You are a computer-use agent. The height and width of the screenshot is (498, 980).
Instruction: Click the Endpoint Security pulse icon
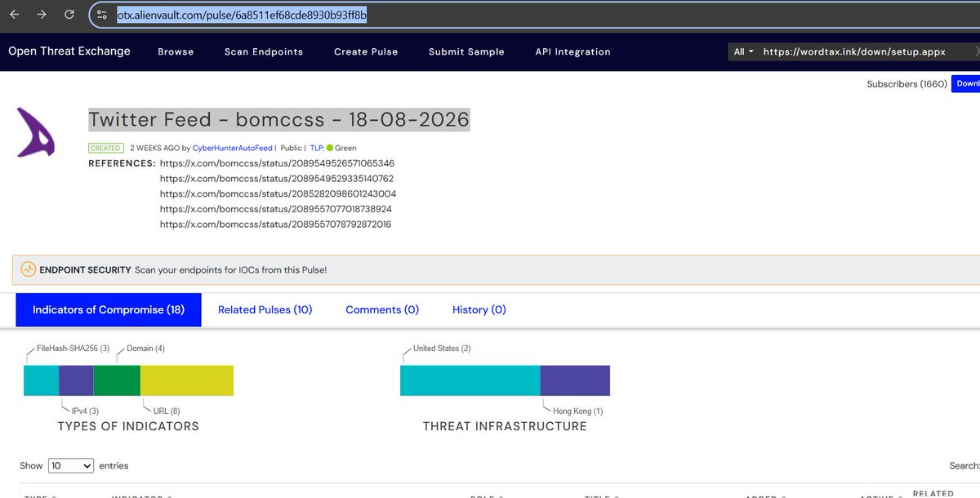pyautogui.click(x=29, y=269)
